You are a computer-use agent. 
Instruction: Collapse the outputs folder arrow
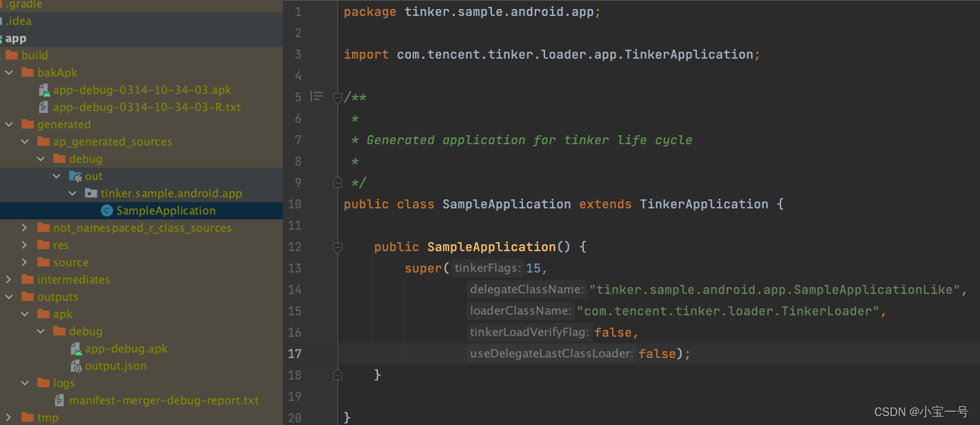coord(9,297)
